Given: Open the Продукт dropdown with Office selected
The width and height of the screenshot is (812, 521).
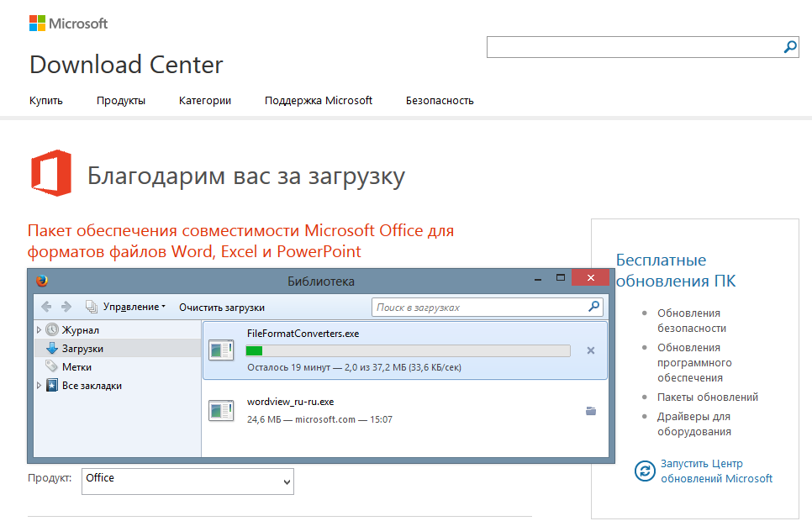Looking at the screenshot, I should click(x=187, y=482).
